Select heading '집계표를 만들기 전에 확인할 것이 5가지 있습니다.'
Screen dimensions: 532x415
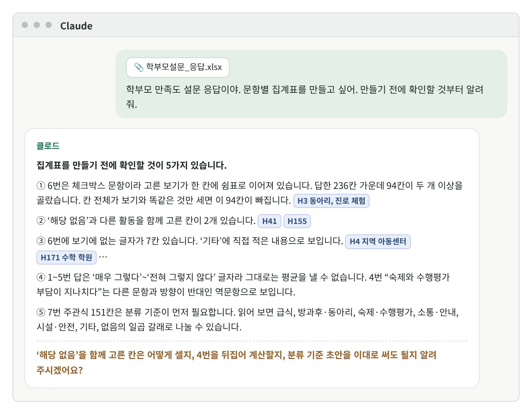click(132, 165)
